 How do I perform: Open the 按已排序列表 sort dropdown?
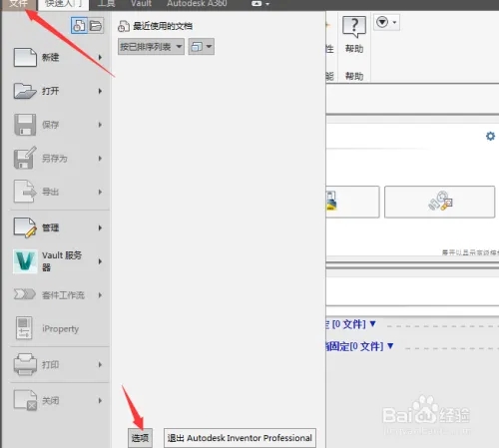point(151,47)
